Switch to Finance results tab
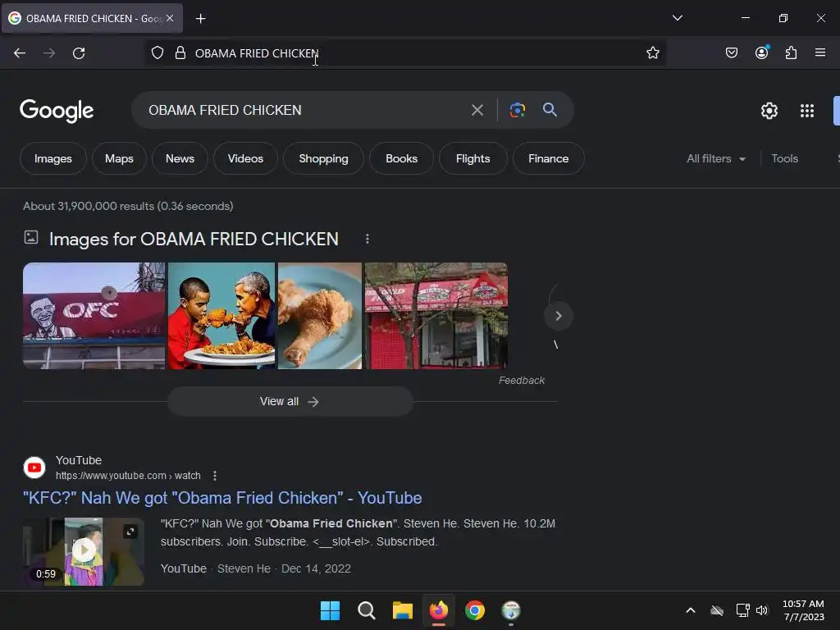Screen dimensions: 840x630 click(549, 158)
